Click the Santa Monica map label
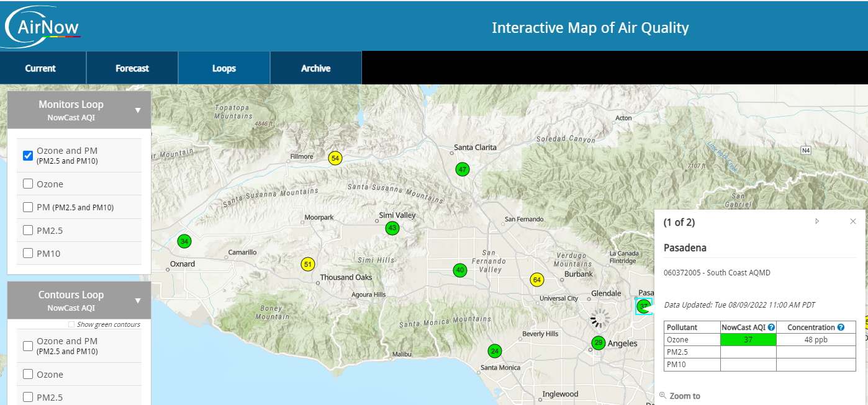This screenshot has width=868, height=405. 500,368
